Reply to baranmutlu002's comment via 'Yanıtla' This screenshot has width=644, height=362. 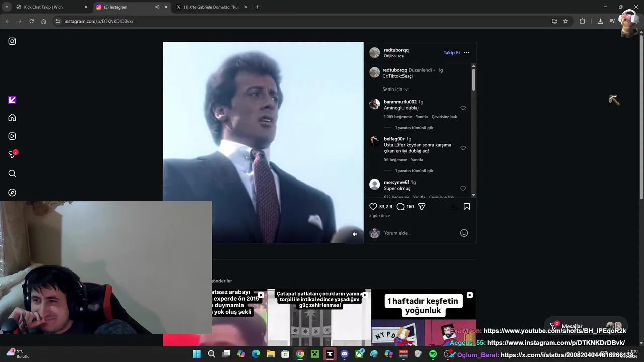point(422,117)
